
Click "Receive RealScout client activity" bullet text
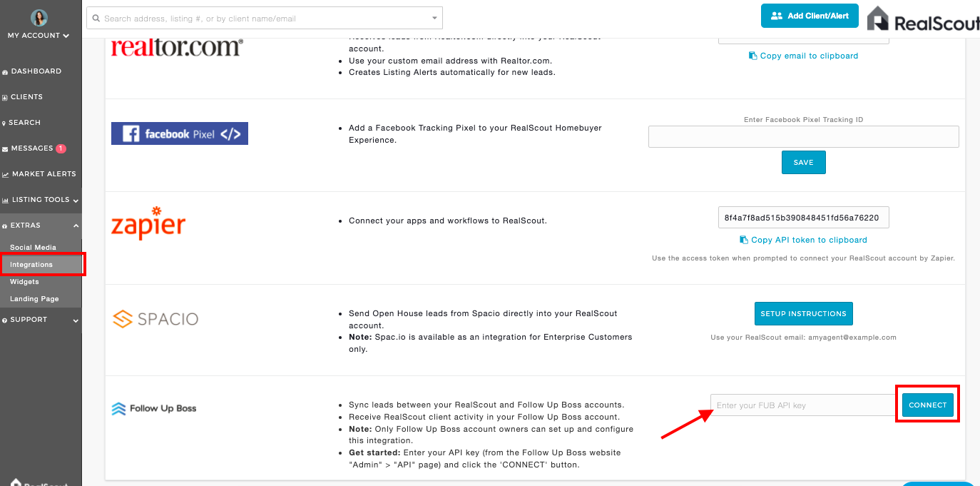484,417
